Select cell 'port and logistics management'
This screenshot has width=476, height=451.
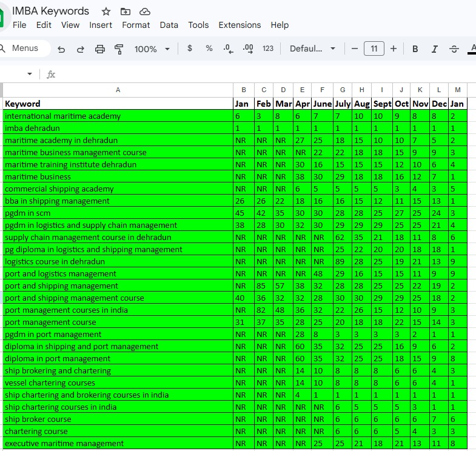pyautogui.click(x=118, y=274)
